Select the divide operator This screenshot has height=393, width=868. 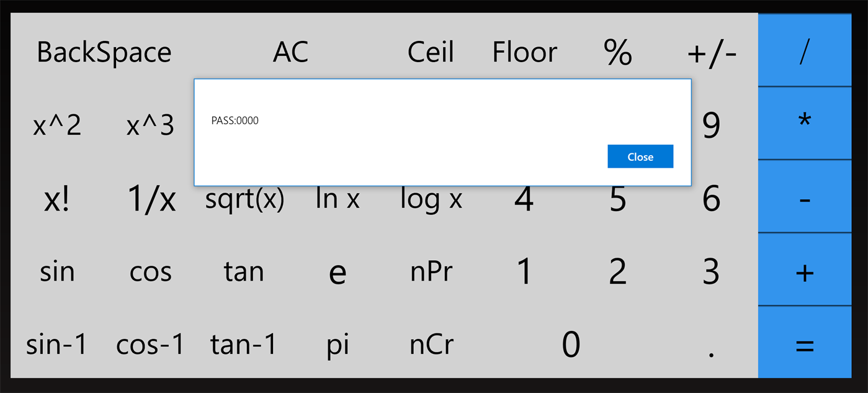point(804,51)
